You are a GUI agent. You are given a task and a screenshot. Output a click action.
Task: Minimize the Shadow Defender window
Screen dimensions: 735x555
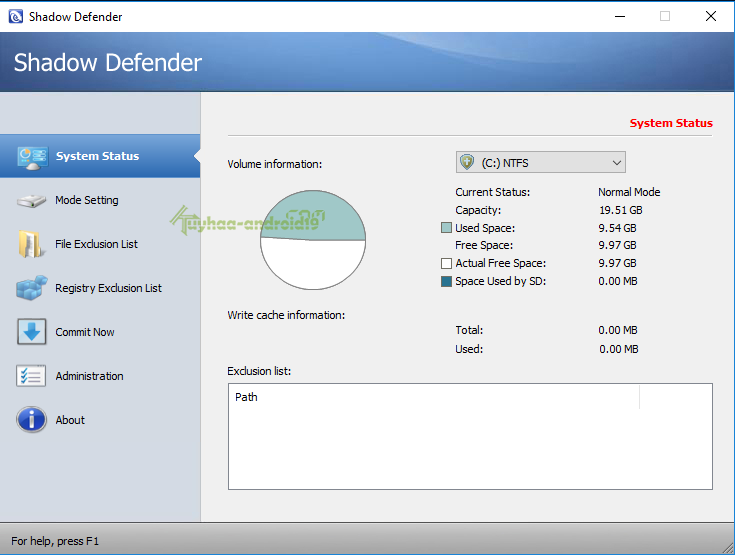click(620, 16)
